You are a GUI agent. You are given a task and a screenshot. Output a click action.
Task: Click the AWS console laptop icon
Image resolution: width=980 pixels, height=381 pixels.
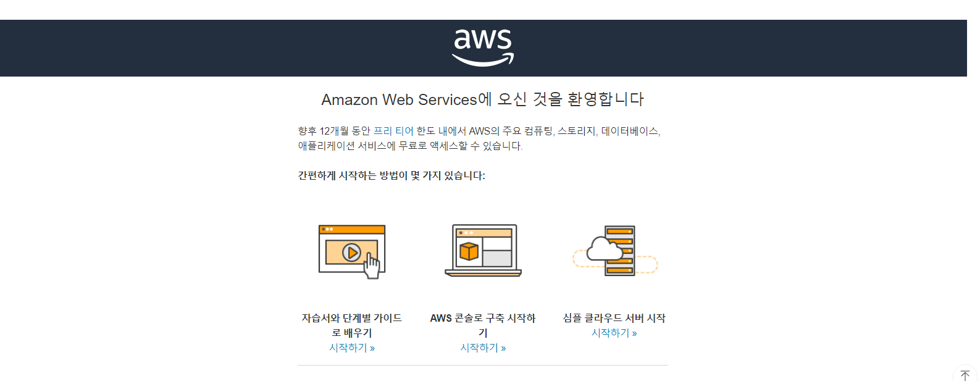(483, 251)
